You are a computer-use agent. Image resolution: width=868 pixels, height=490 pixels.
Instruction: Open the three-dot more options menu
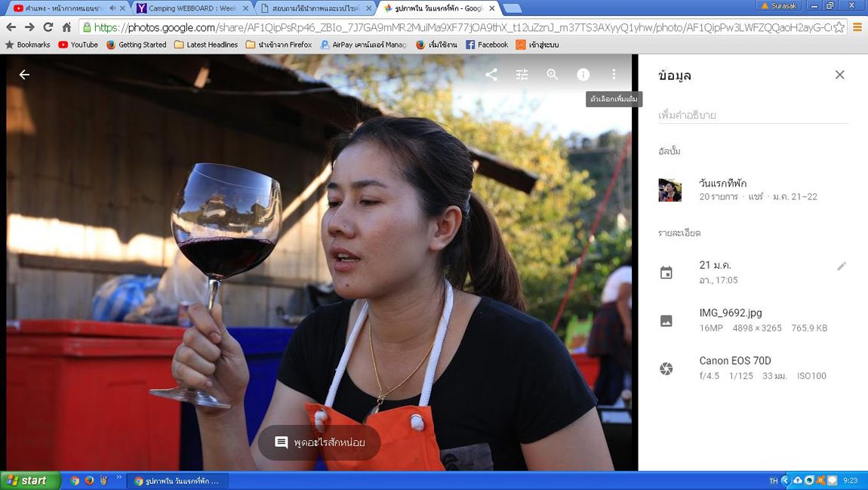[614, 75]
